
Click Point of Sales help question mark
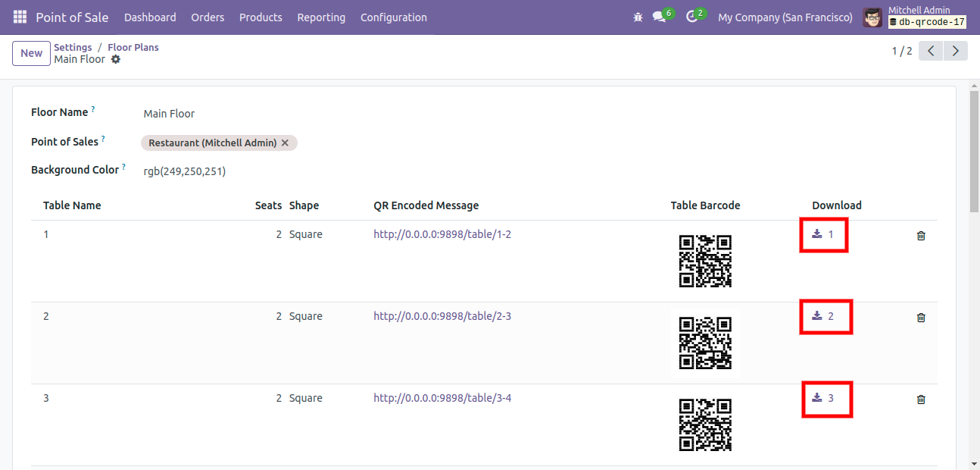pos(103,139)
